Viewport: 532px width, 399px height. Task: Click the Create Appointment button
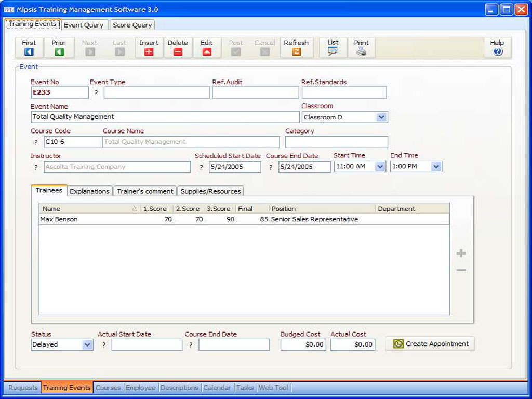pyautogui.click(x=430, y=344)
